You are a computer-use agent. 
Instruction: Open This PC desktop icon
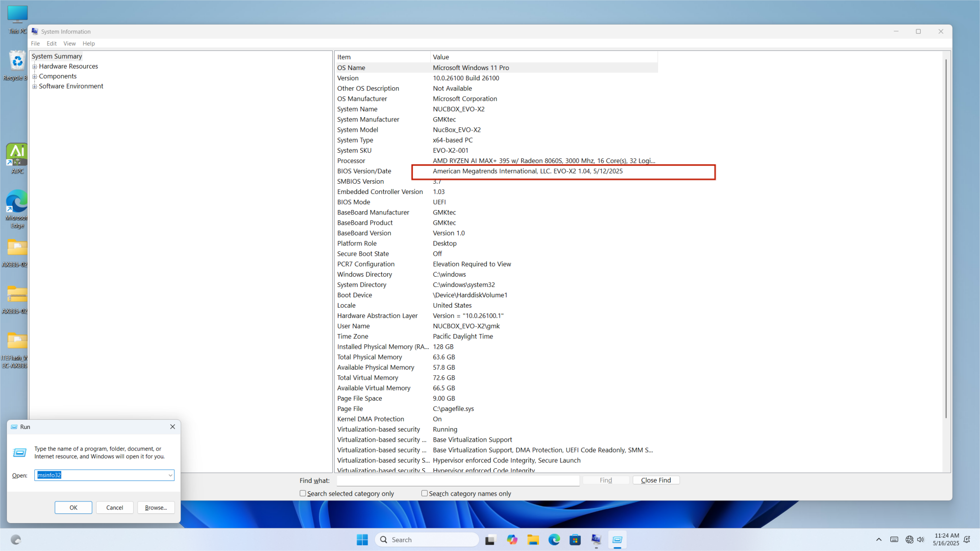coord(17,19)
